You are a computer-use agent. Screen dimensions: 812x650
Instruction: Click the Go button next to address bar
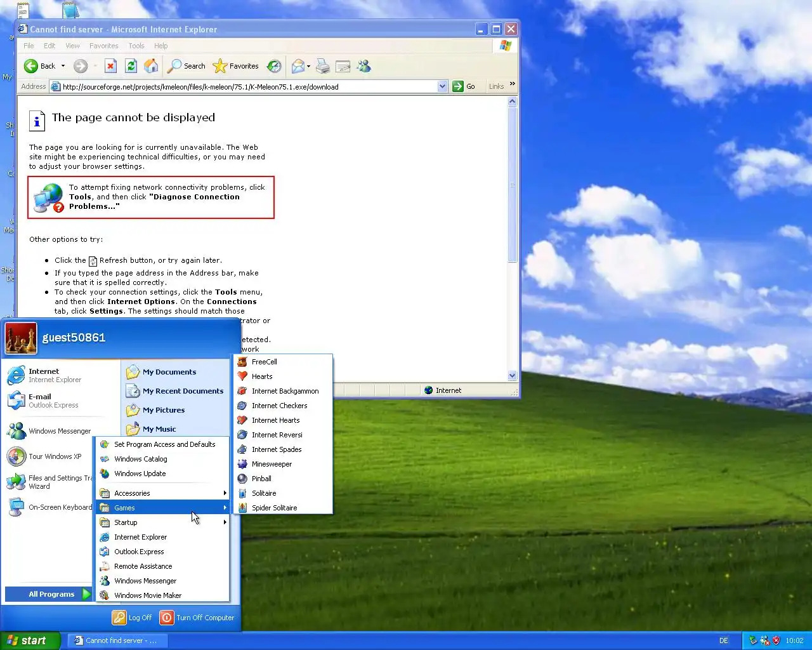coord(464,86)
